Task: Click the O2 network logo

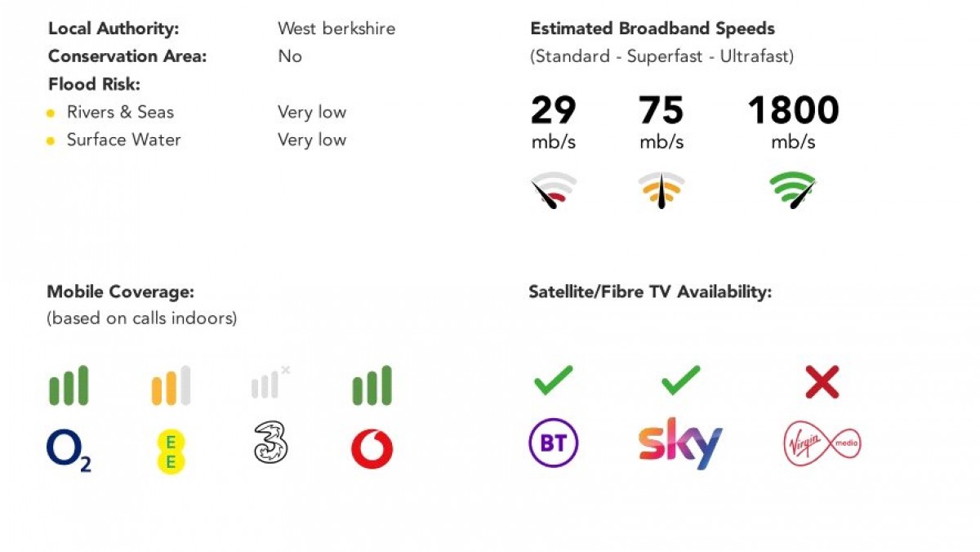Action: [69, 450]
